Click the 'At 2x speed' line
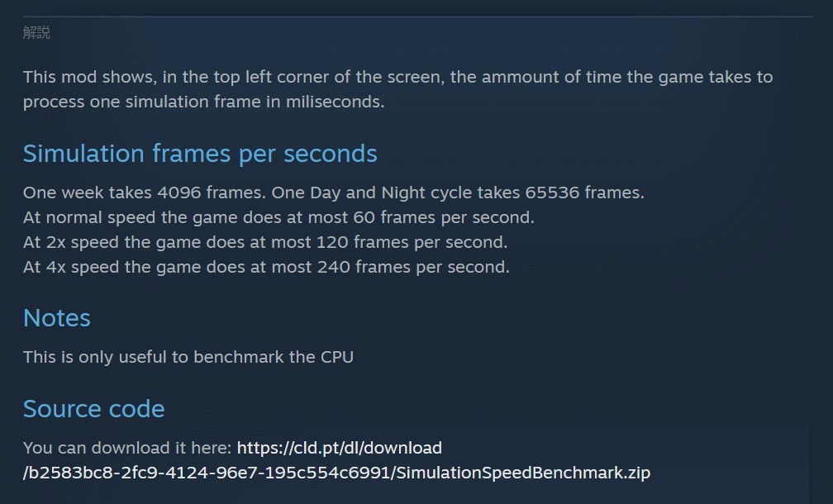Screen dimensions: 833x504 (x=265, y=242)
